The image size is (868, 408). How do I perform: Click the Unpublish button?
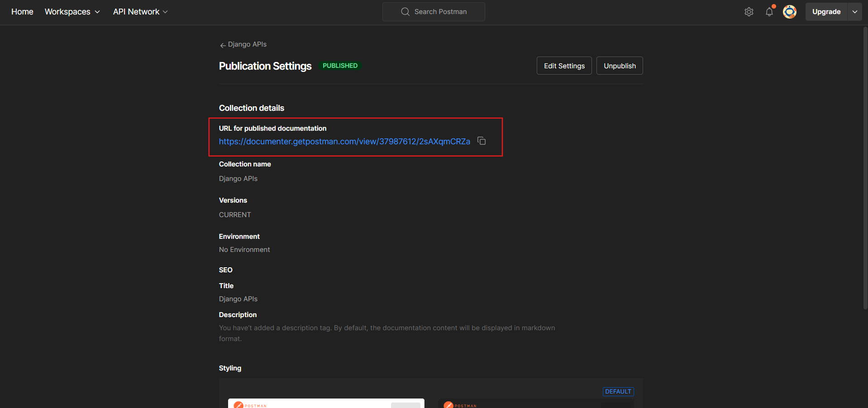620,66
